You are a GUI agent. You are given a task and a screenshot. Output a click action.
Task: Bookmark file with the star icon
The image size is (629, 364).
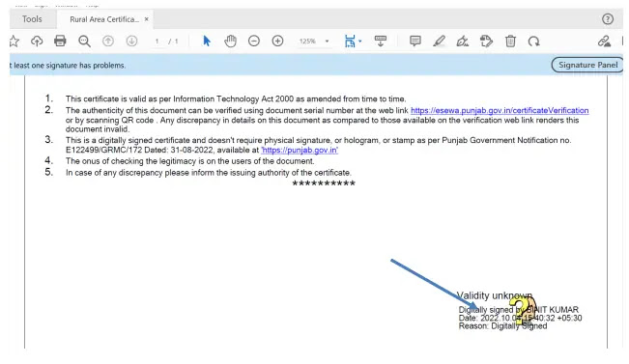(14, 41)
